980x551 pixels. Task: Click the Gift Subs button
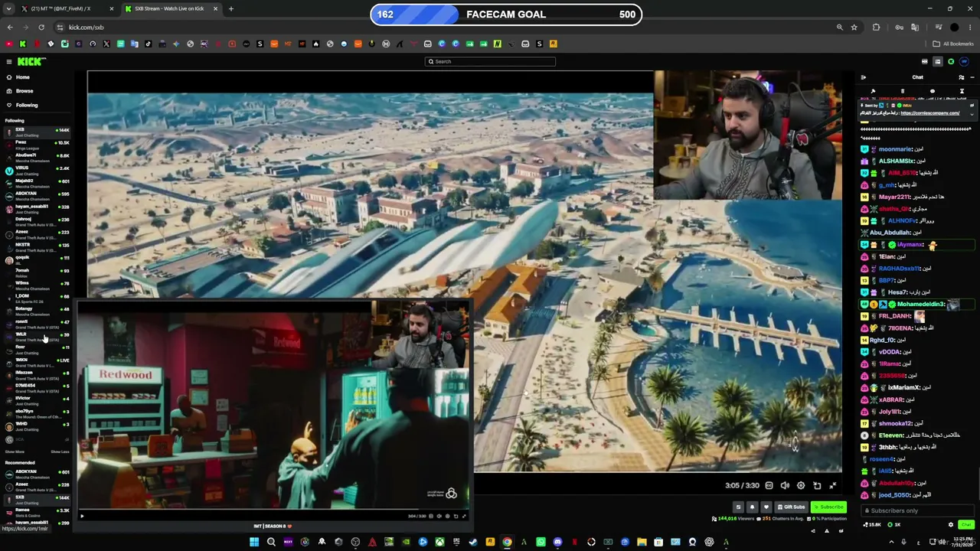pos(791,507)
